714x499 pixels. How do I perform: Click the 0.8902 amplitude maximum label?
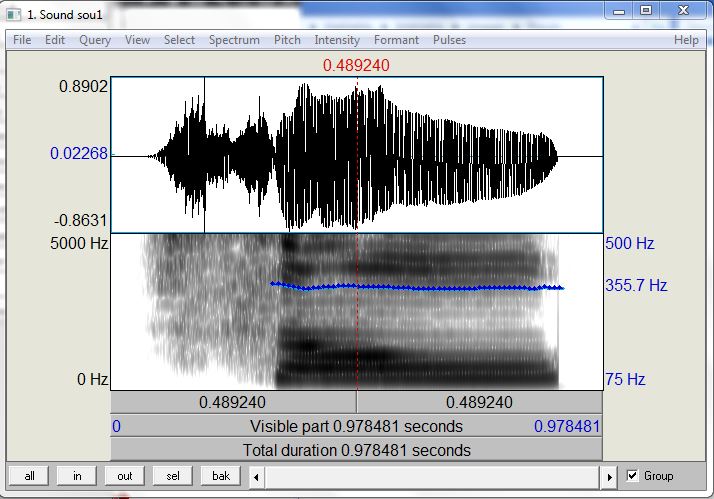(83, 86)
